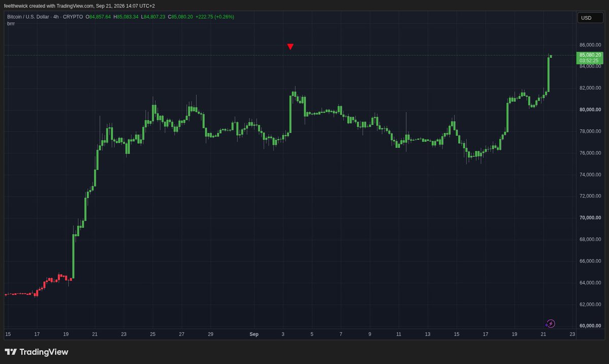Click the purple lightning bolt icon
Image resolution: width=609 pixels, height=364 pixels.
point(551,323)
